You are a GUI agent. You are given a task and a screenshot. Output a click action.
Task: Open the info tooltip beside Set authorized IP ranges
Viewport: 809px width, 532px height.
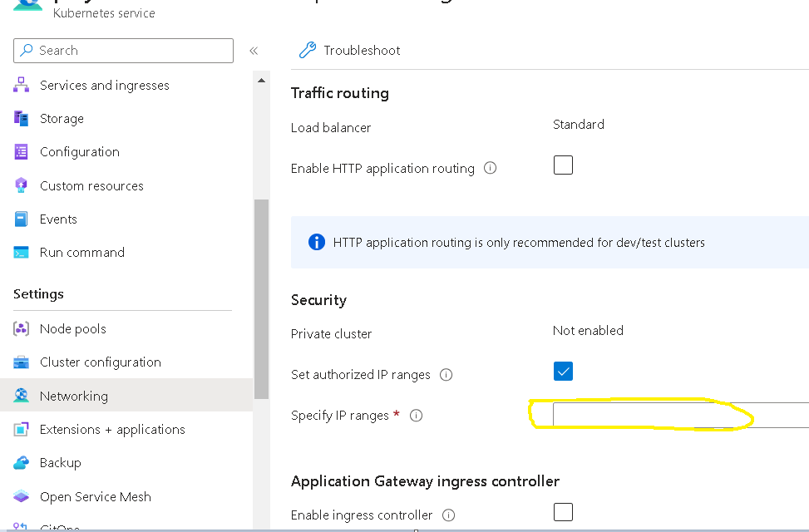[x=446, y=375]
